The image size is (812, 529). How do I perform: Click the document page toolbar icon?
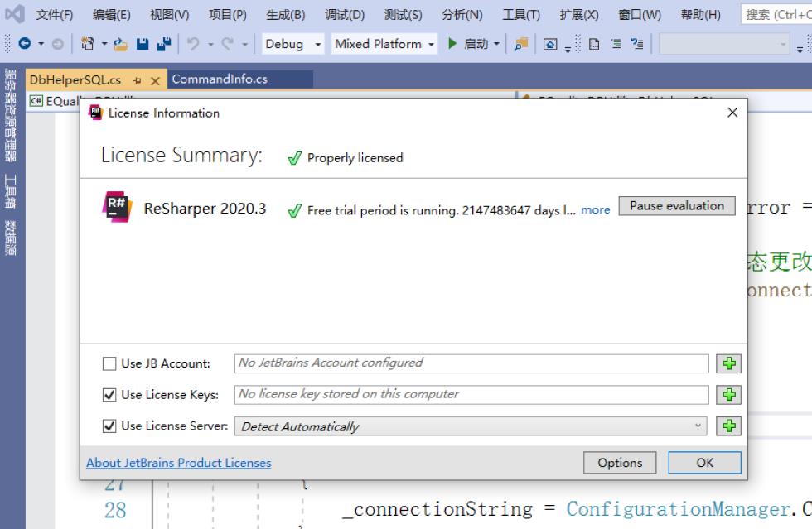(x=594, y=44)
